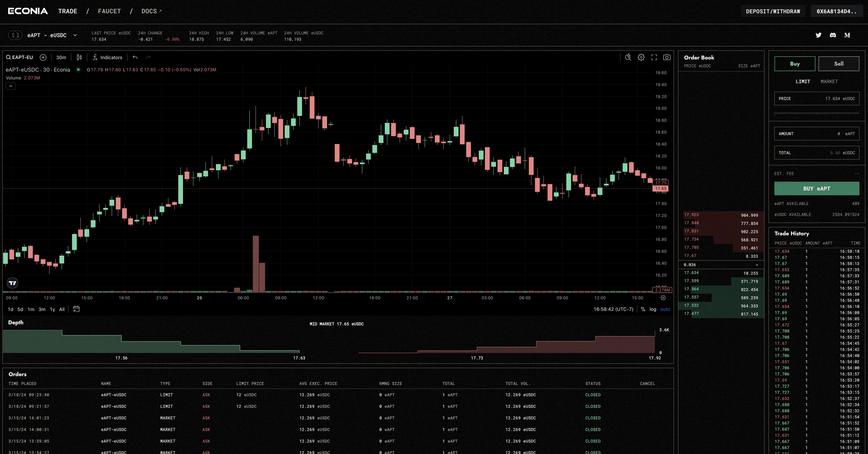Click the Econia logo
868x454 pixels.
click(28, 11)
